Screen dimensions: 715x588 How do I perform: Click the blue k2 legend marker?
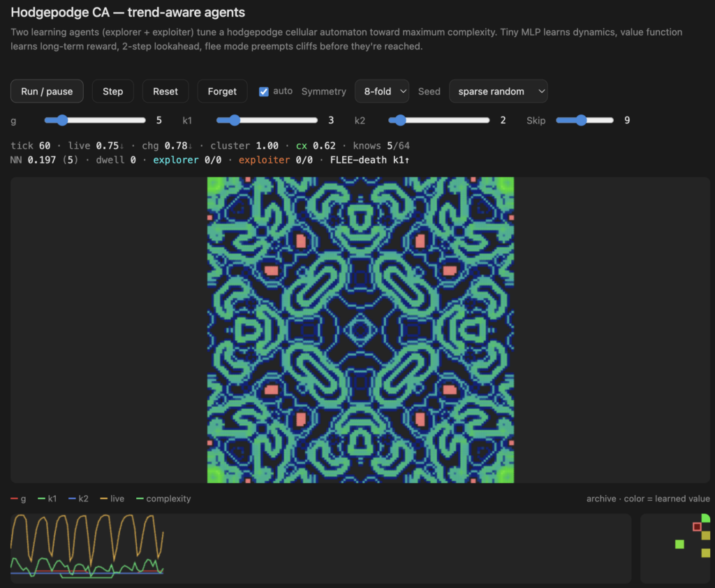tap(72, 499)
